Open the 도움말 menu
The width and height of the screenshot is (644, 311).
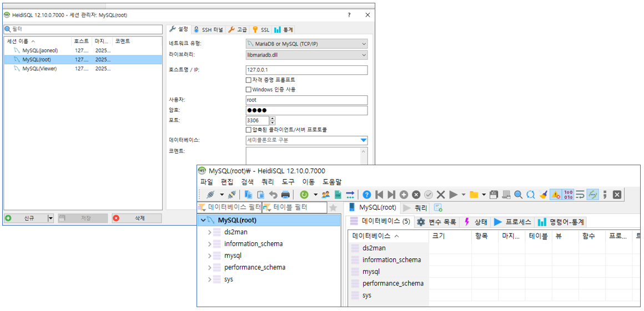(332, 182)
